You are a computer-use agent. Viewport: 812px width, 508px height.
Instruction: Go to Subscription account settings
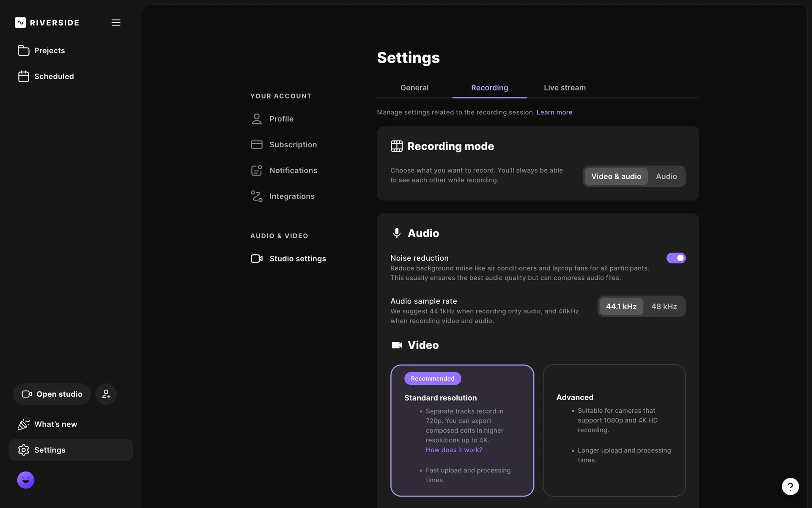[x=293, y=145]
